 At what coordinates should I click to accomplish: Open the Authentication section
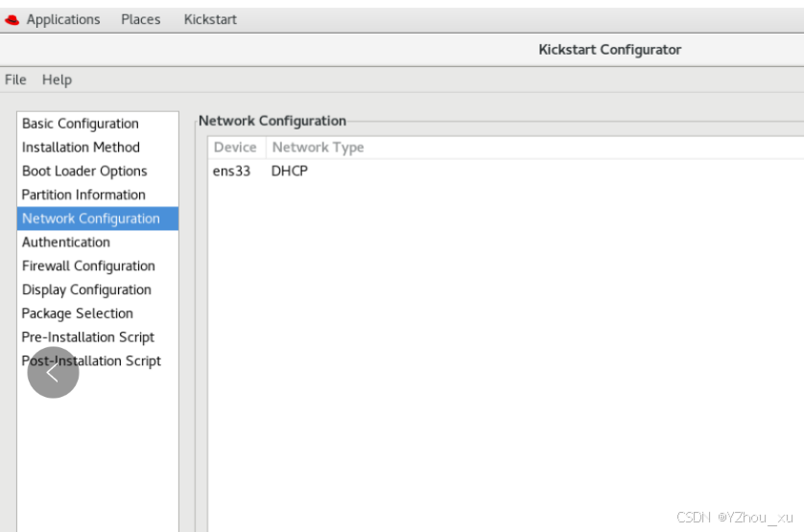point(98,242)
